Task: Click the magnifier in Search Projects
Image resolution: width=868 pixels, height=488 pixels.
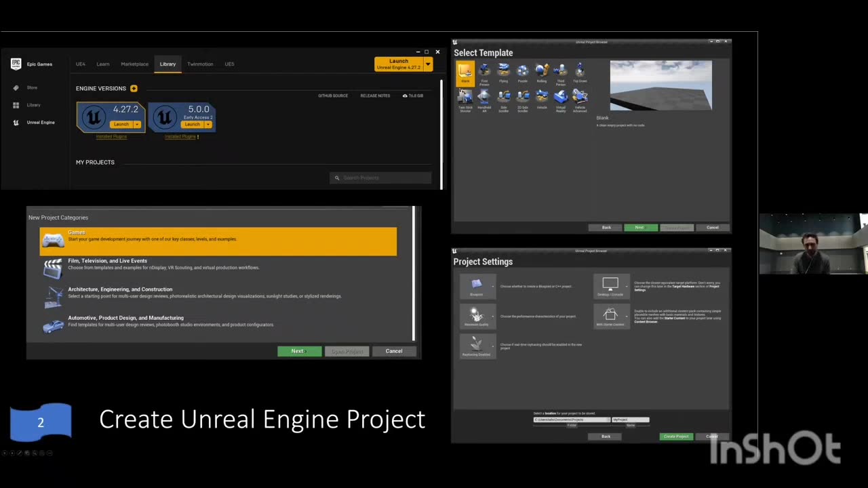Action: (337, 178)
